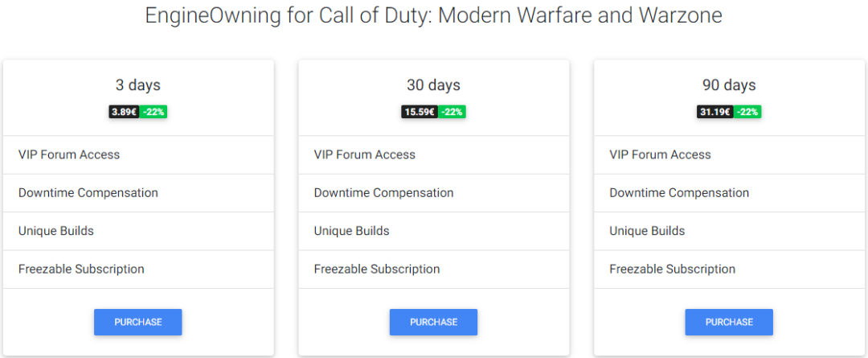
Task: Buy the 90 days subscription via Purchase
Action: click(729, 322)
